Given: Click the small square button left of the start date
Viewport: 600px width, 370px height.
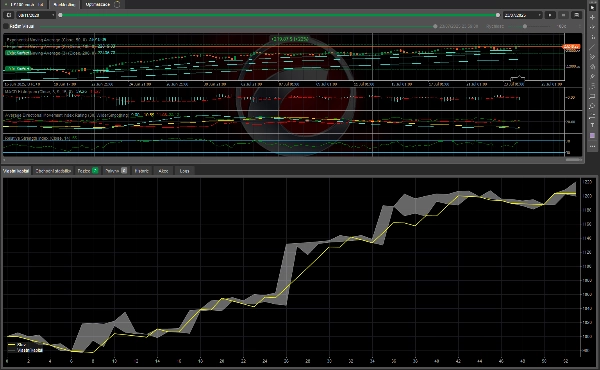Looking at the screenshot, I should pos(9,15).
